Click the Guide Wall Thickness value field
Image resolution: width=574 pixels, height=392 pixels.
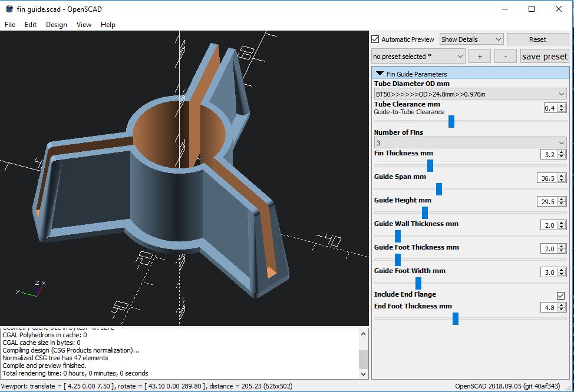point(549,225)
